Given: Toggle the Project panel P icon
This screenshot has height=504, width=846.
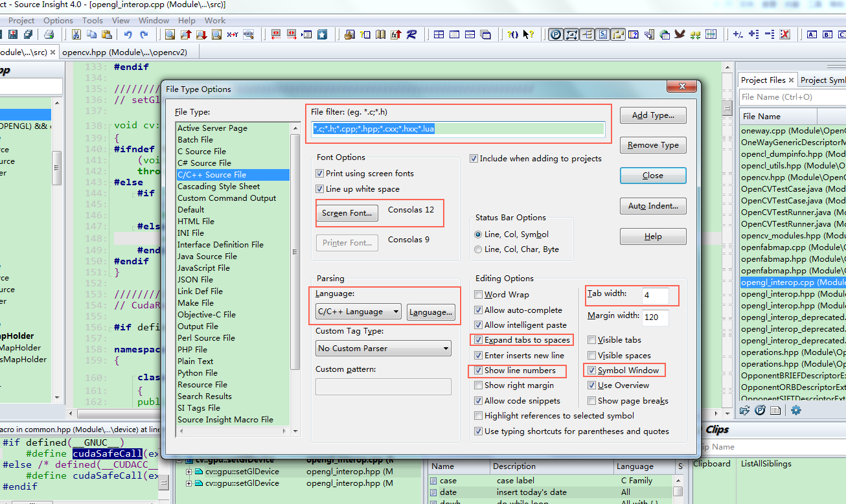Looking at the screenshot, I should click(x=556, y=34).
